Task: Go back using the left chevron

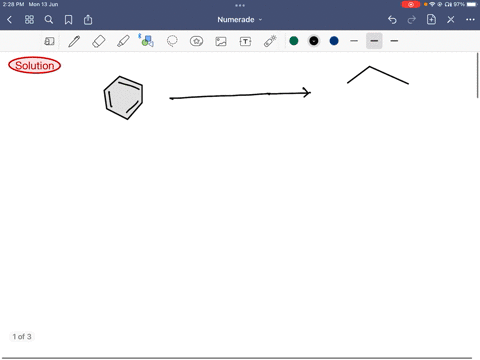Action: pos(9,20)
